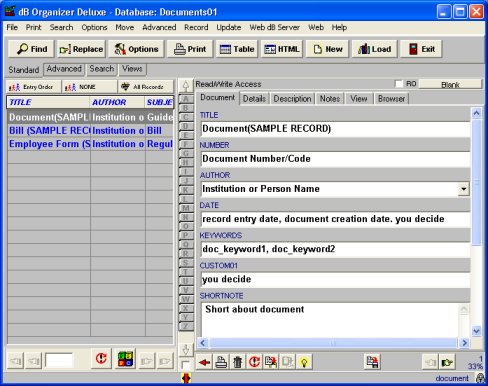Go to previous record with grayed hand icon
The height and width of the screenshot is (386, 488).
(x=430, y=362)
